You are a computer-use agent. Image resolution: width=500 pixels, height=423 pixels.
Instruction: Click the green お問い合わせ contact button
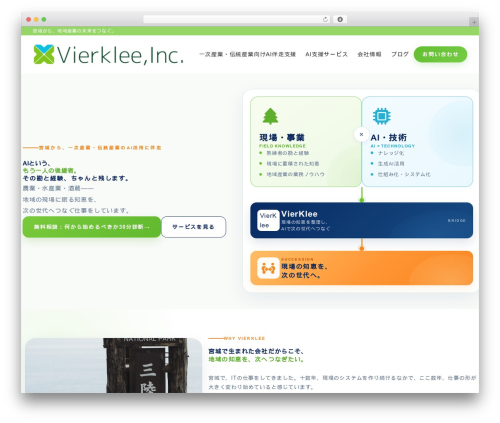pos(440,54)
